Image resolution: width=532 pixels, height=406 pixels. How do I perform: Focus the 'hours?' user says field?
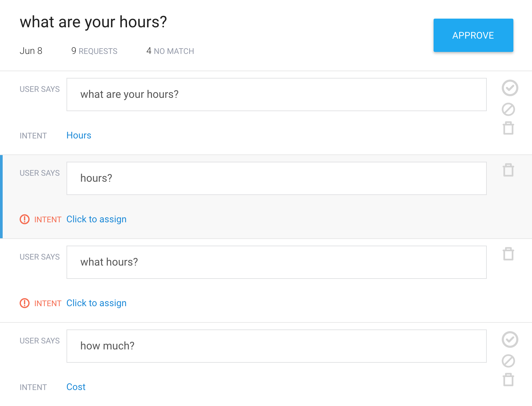(276, 178)
